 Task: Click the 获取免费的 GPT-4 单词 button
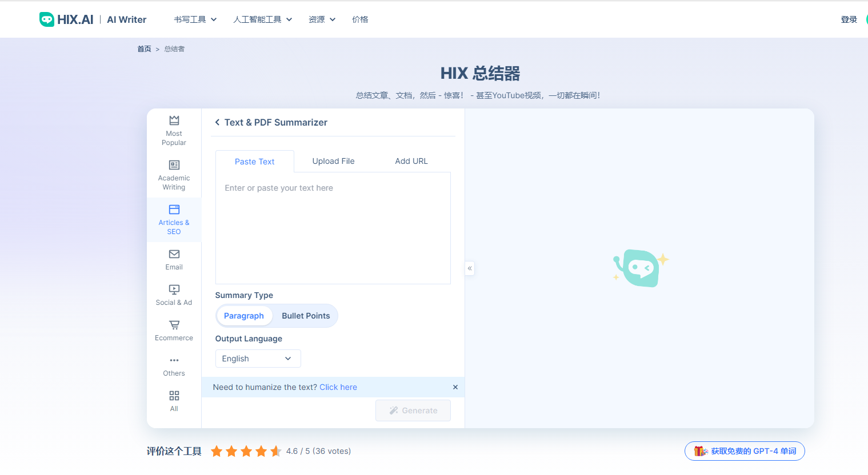click(x=745, y=451)
